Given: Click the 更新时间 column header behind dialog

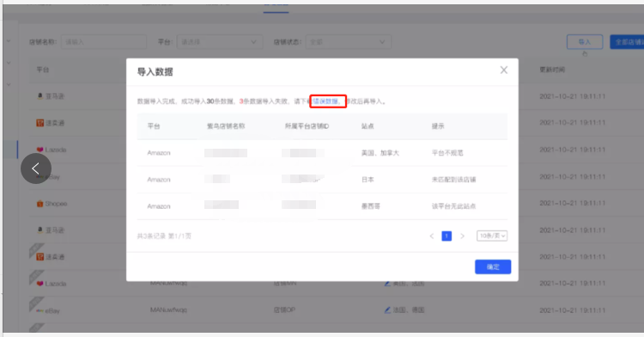Looking at the screenshot, I should (552, 70).
